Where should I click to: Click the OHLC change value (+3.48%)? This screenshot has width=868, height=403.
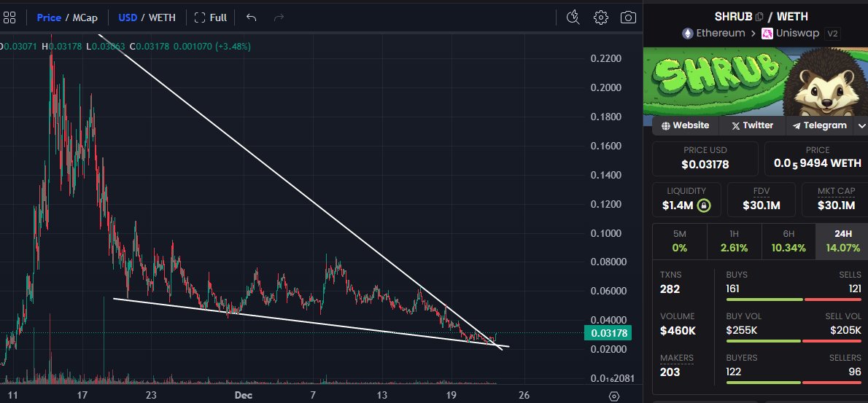pos(232,47)
